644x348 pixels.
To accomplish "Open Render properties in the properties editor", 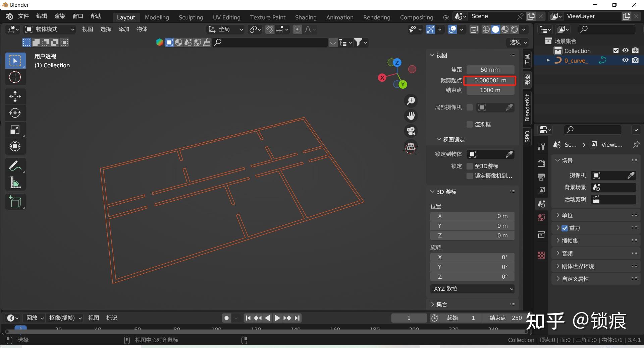I will click(541, 163).
